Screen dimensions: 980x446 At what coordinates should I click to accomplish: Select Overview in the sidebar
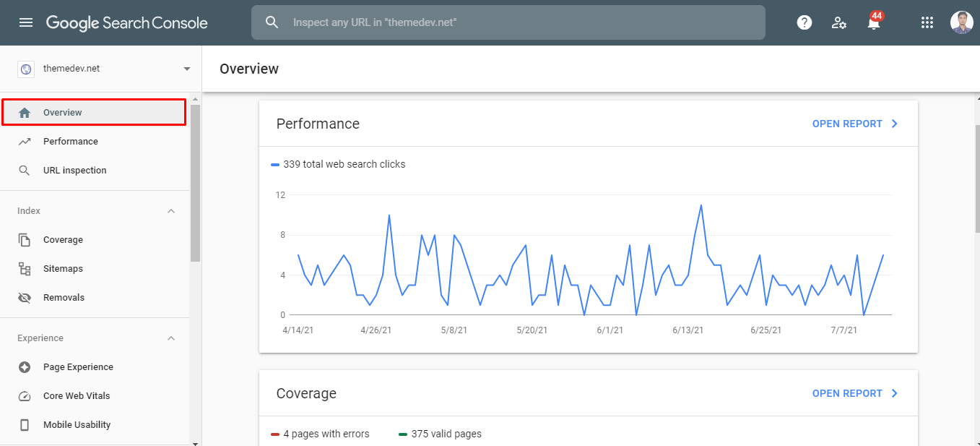click(x=94, y=113)
